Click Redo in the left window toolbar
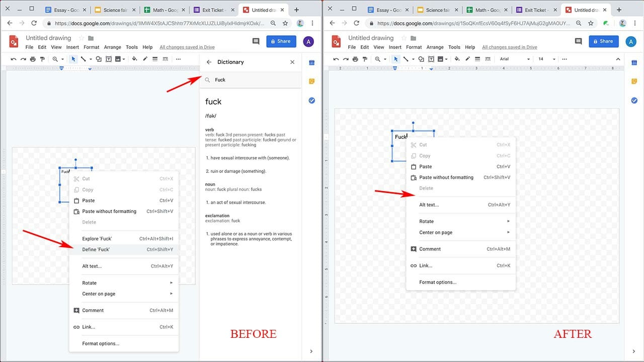 (23, 59)
